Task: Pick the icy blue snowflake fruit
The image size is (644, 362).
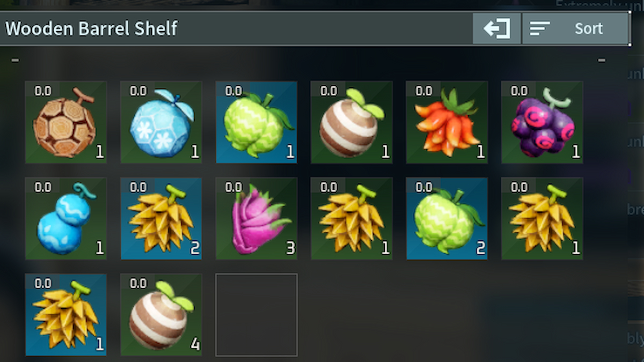Action: (x=161, y=122)
